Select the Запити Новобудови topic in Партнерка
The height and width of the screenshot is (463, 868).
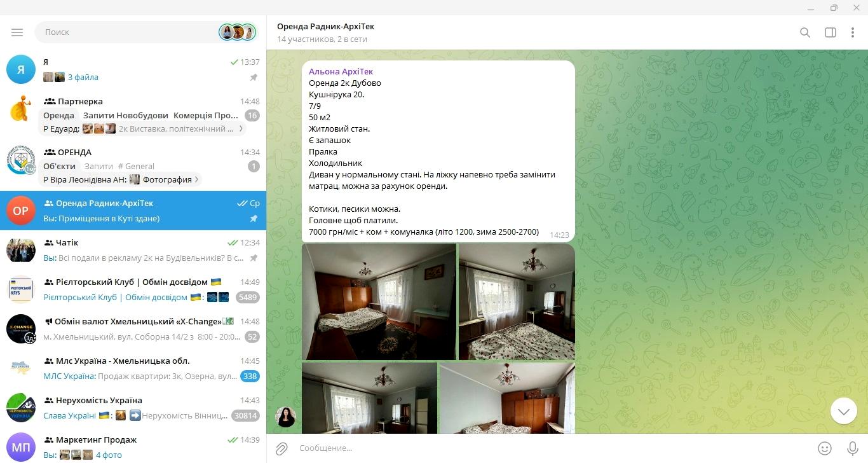click(125, 115)
